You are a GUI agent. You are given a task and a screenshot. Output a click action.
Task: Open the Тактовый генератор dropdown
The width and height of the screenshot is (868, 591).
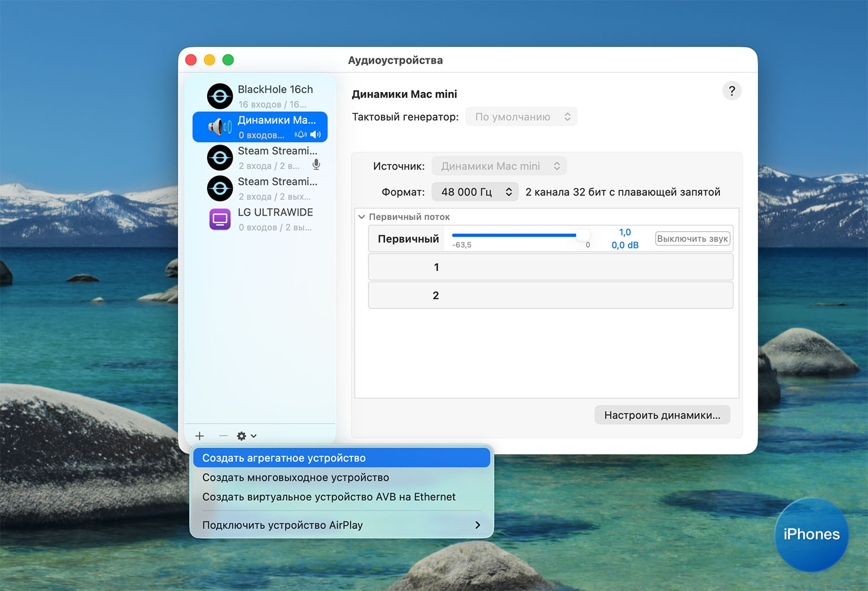(x=521, y=117)
